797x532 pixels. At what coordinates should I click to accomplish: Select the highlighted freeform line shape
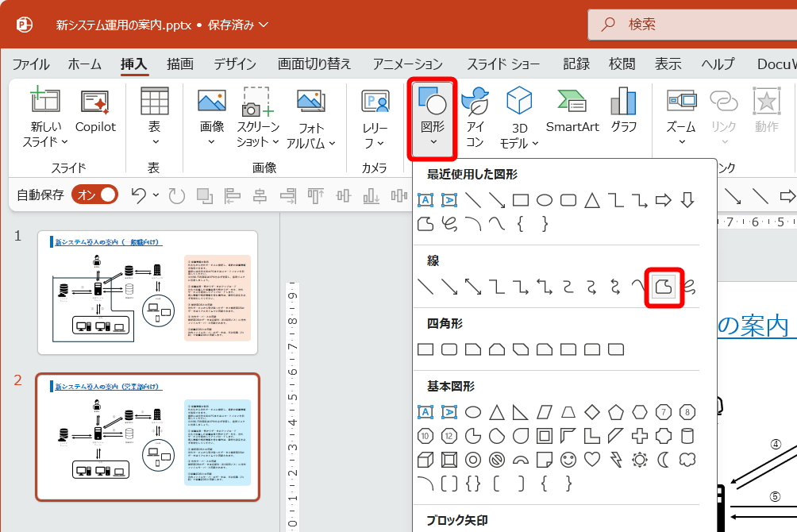pyautogui.click(x=664, y=287)
